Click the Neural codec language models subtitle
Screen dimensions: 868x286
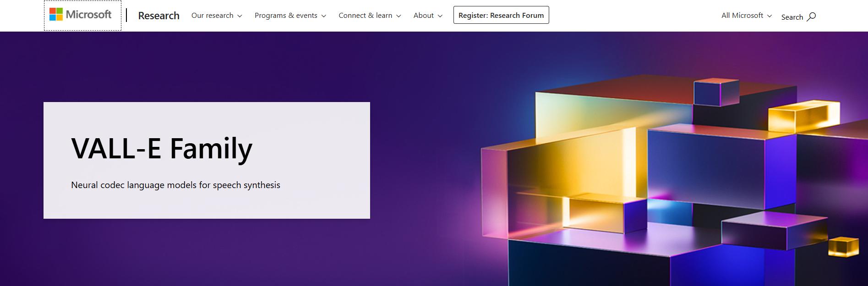coord(175,185)
